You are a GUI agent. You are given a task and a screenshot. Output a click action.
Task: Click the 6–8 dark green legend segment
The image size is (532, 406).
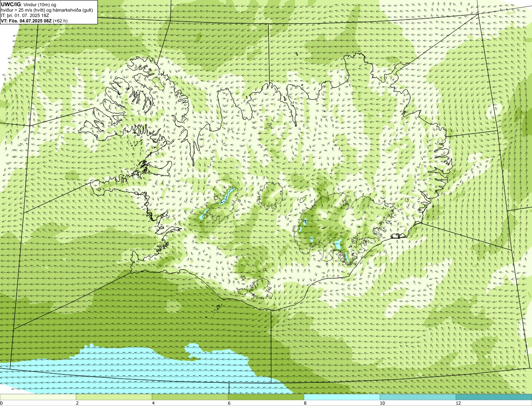266,397
